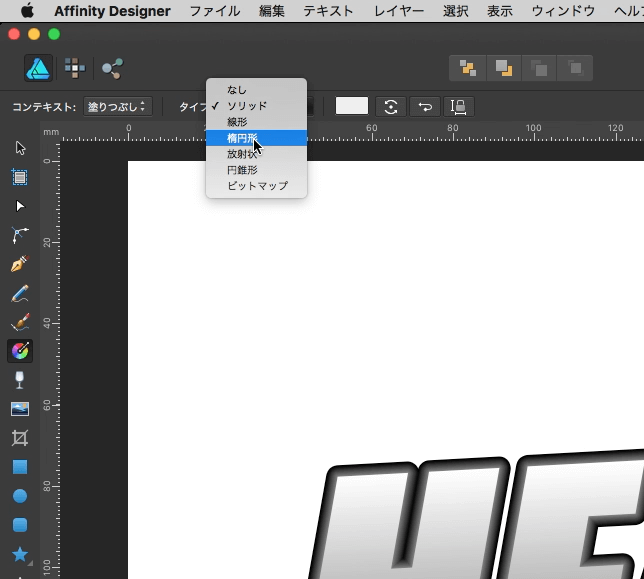
Task: Select the Pencil tool
Action: point(20,293)
